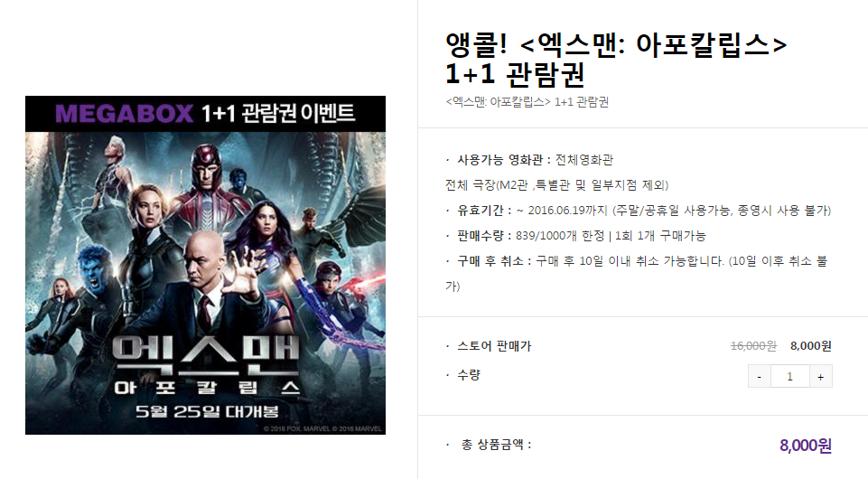The image size is (868, 479).
Task: Click the main product title heading
Action: tap(616, 60)
